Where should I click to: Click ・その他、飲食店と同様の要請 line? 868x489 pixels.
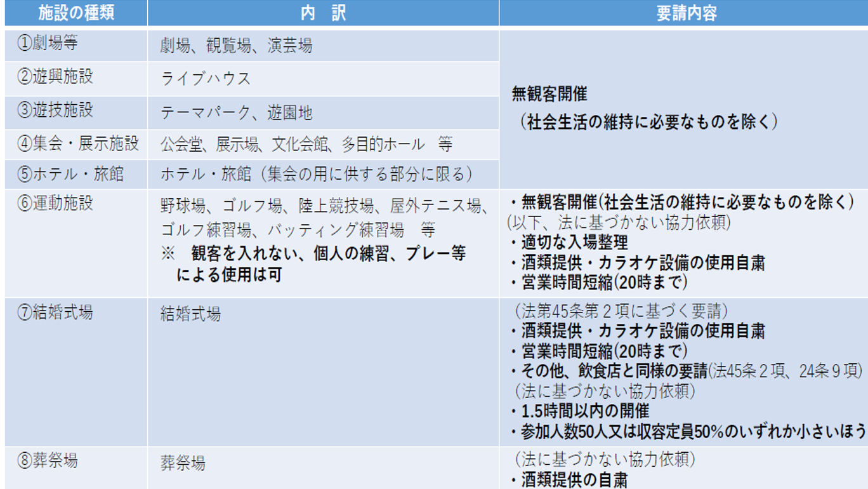pyautogui.click(x=685, y=371)
